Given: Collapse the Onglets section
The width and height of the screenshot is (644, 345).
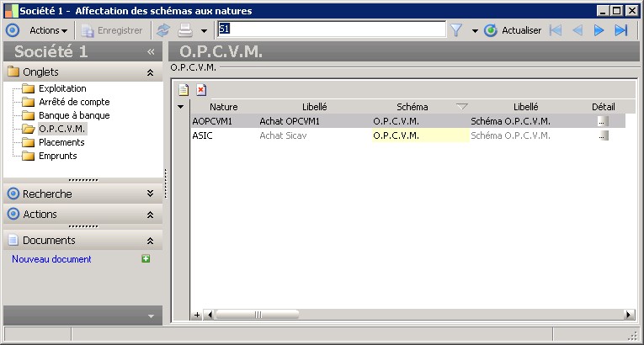Looking at the screenshot, I should click(151, 72).
